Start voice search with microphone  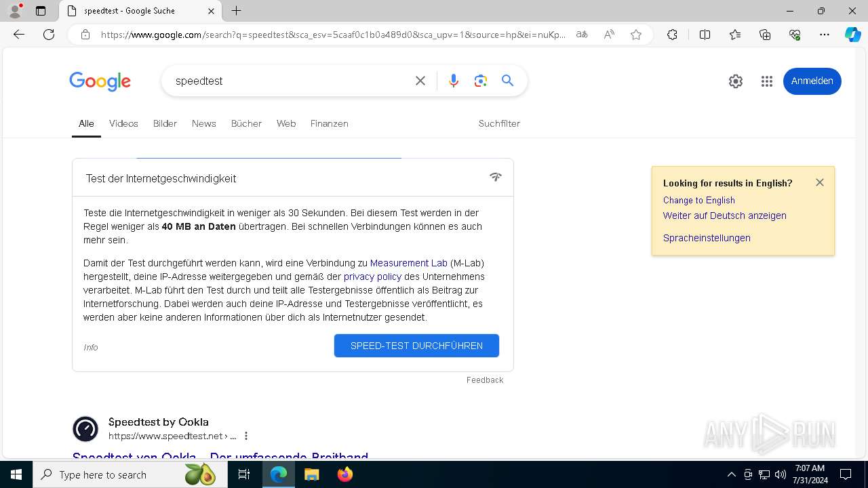[454, 81]
